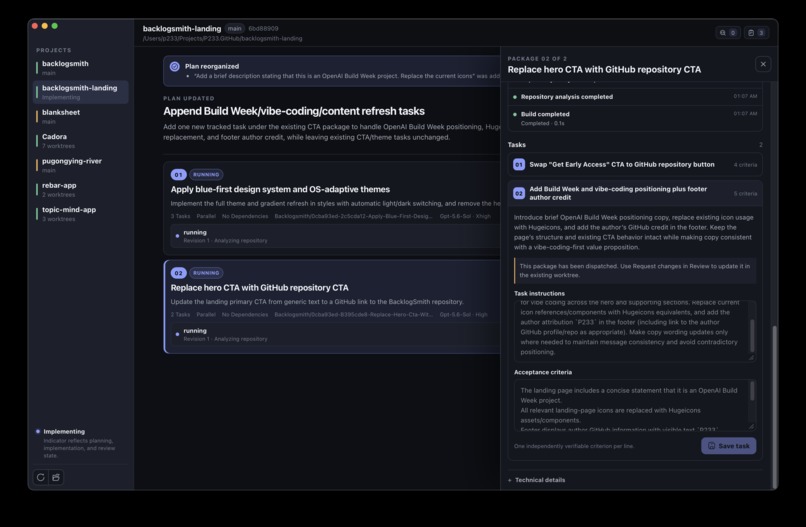
Task: Close the package detail panel
Action: click(763, 64)
